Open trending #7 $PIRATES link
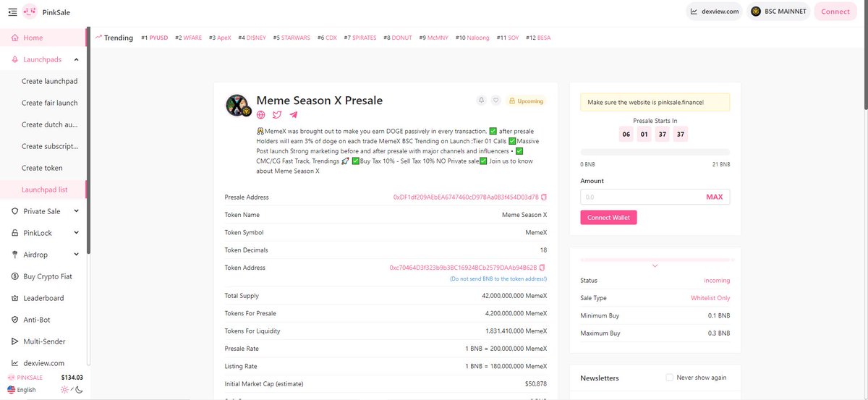The image size is (868, 400). [x=360, y=38]
